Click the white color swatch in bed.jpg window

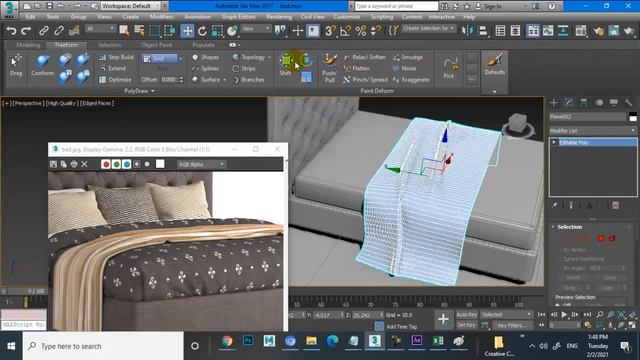pyautogui.click(x=160, y=164)
